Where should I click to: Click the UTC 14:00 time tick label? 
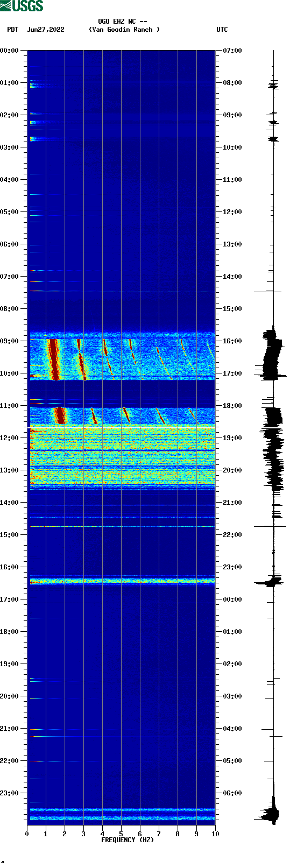click(x=232, y=277)
